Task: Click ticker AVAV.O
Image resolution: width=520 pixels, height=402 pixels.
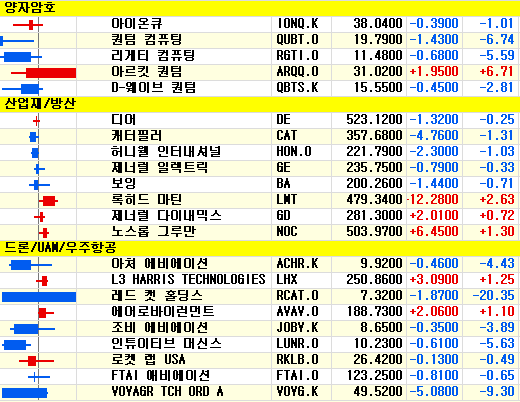Action: click(x=297, y=312)
